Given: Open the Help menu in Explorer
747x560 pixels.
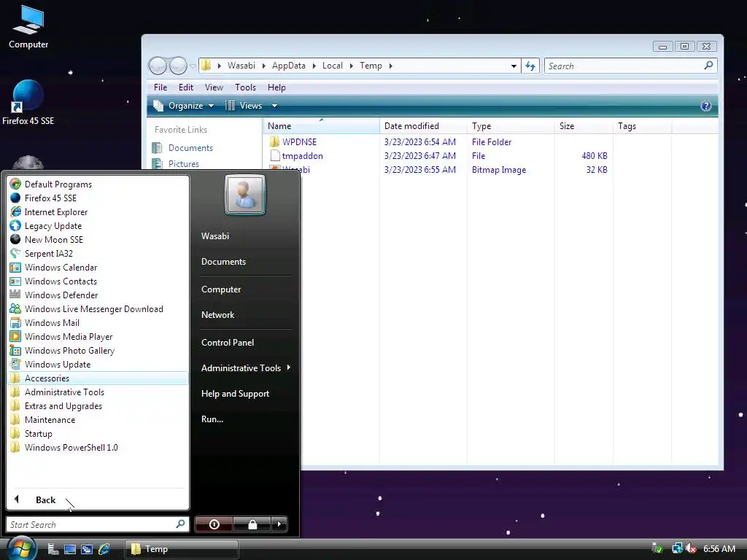Looking at the screenshot, I should (x=276, y=87).
